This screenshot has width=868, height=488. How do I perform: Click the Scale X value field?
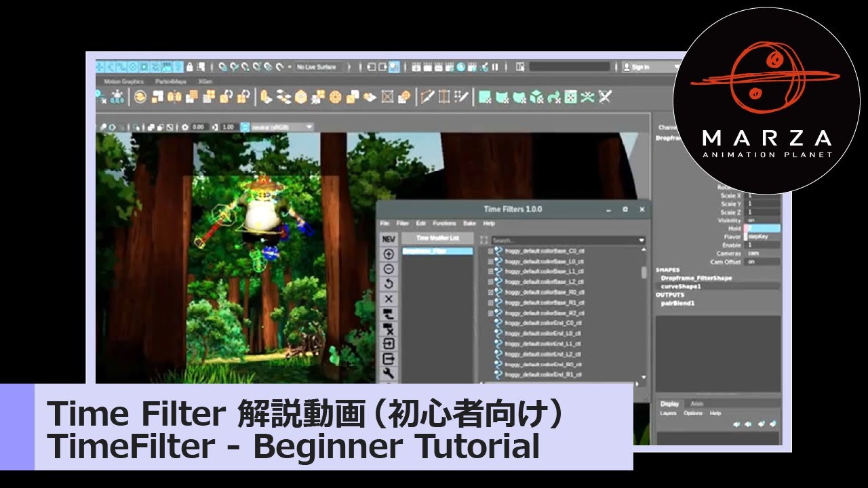pyautogui.click(x=763, y=196)
